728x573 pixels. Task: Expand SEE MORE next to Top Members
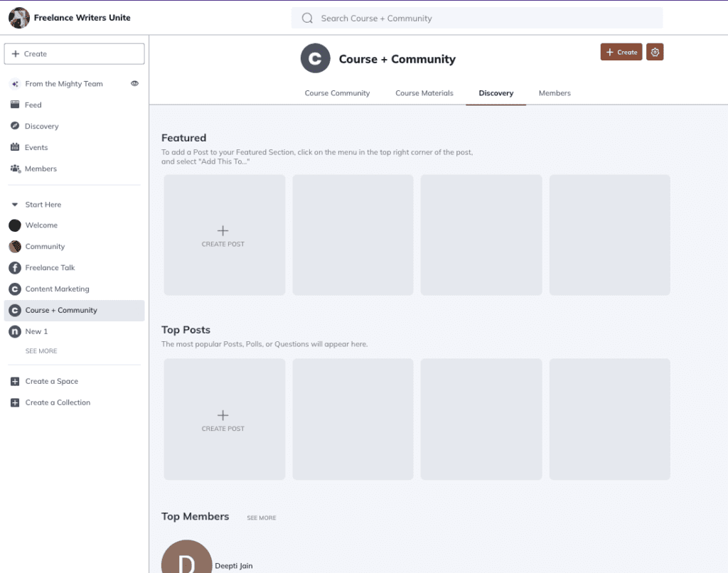point(261,518)
